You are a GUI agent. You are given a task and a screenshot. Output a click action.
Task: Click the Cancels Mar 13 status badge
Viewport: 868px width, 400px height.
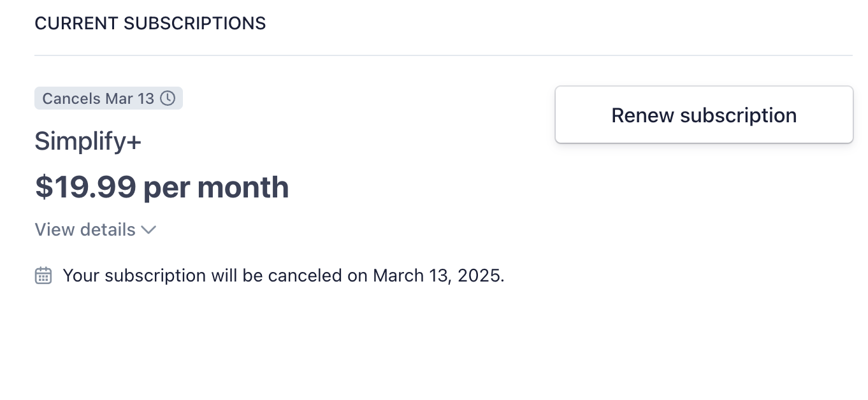pyautogui.click(x=108, y=98)
